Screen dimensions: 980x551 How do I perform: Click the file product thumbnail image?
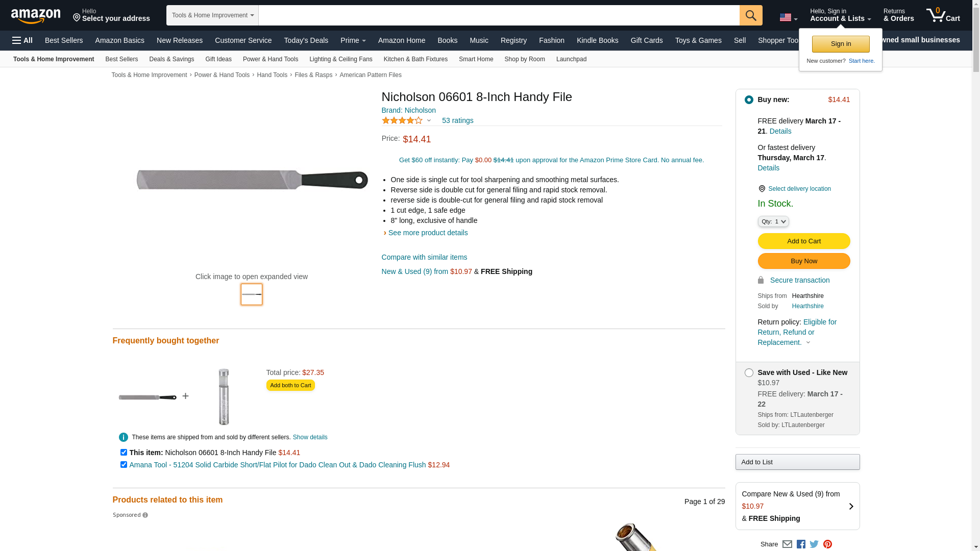(252, 294)
